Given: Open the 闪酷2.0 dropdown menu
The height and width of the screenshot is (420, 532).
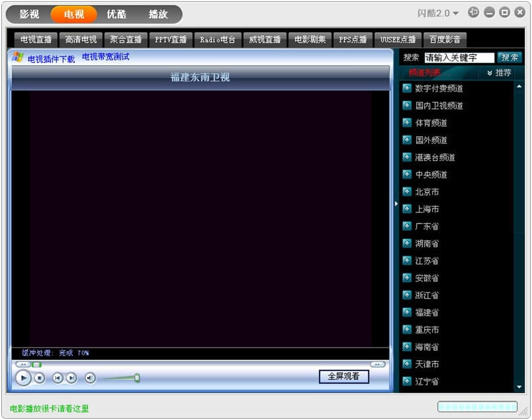Looking at the screenshot, I should click(x=438, y=13).
